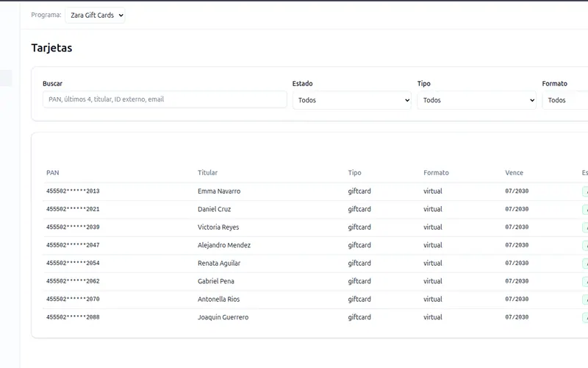
Task: Click cardholder Victoria Reyes
Action: point(218,227)
